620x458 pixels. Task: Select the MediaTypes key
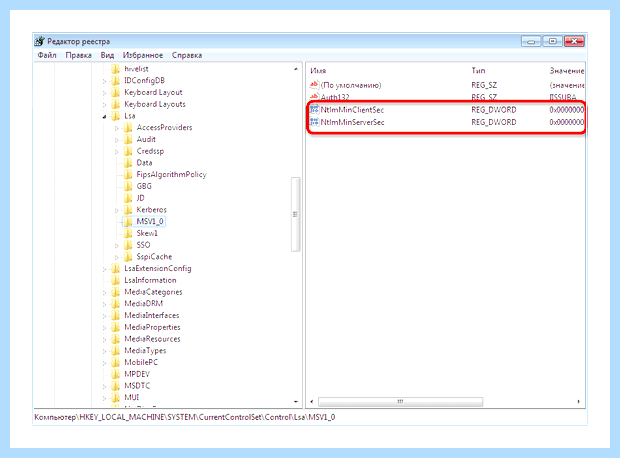pyautogui.click(x=145, y=351)
